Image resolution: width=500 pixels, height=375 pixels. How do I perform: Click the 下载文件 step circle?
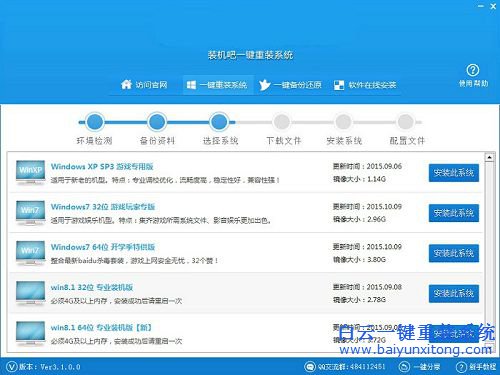(282, 122)
